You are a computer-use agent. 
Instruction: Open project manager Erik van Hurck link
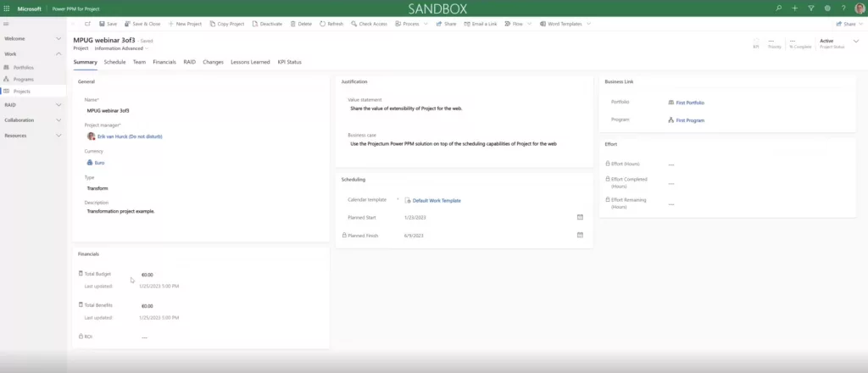[130, 136]
